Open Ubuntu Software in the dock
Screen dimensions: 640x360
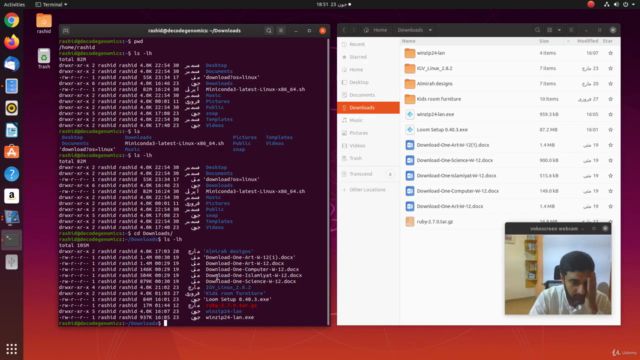(x=11, y=152)
